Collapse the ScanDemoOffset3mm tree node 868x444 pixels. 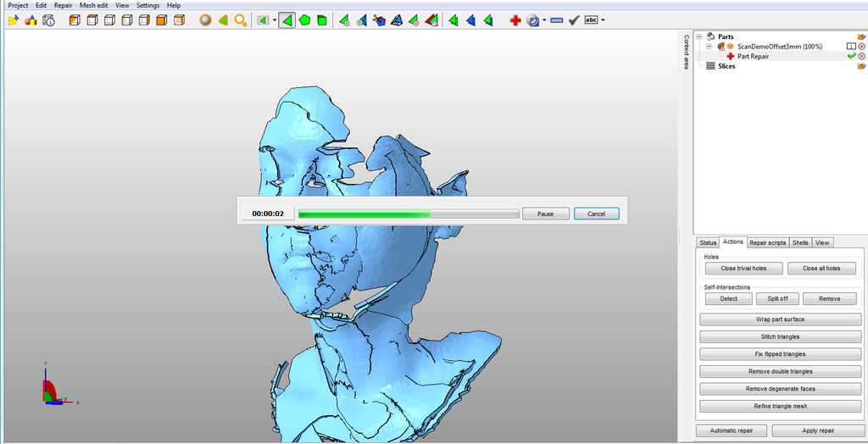click(x=709, y=47)
